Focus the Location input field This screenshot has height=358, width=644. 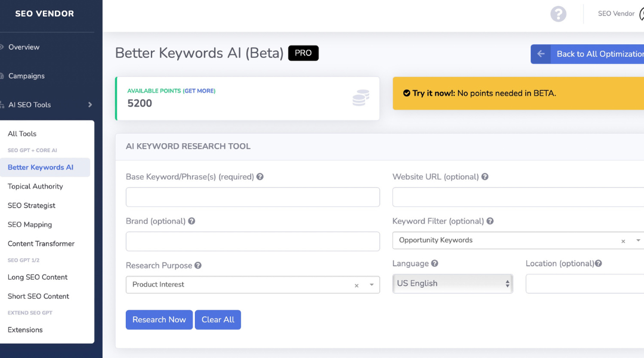pos(585,284)
